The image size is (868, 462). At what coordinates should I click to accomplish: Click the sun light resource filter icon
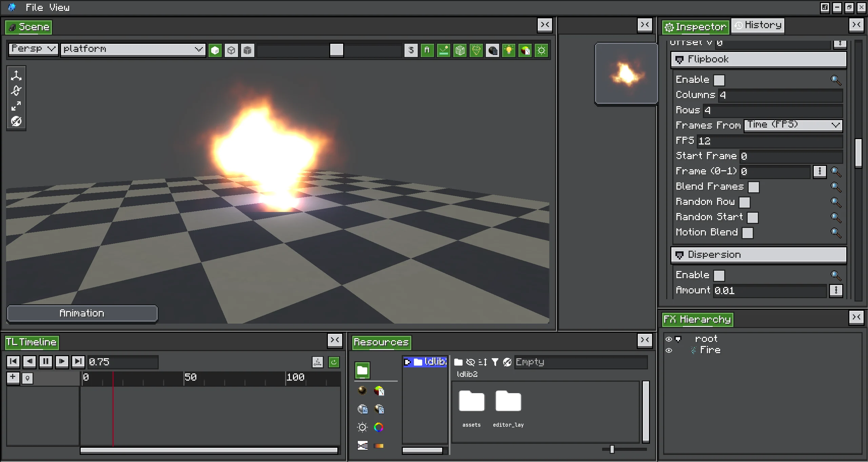tap(362, 427)
